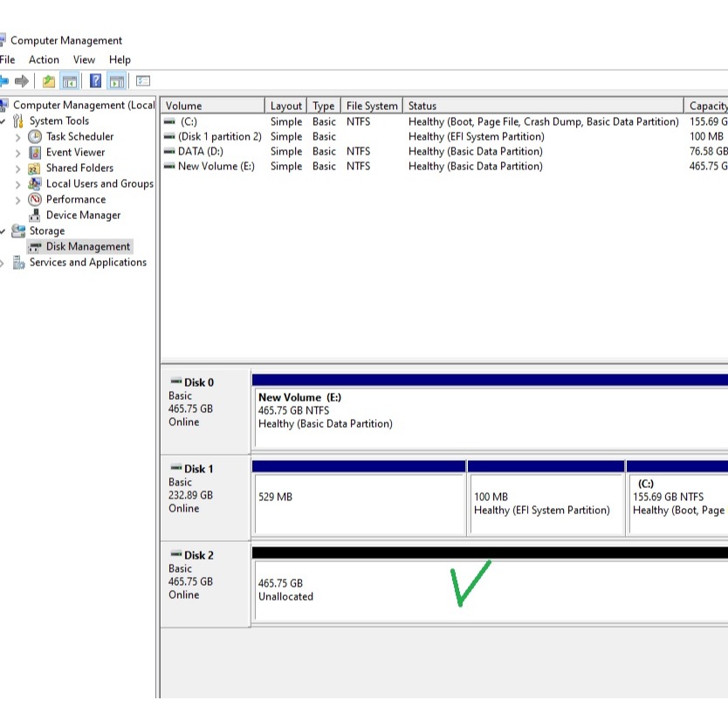Click the Settings checklist toolbar icon
Viewport: 728px width, 728px height.
point(143,81)
